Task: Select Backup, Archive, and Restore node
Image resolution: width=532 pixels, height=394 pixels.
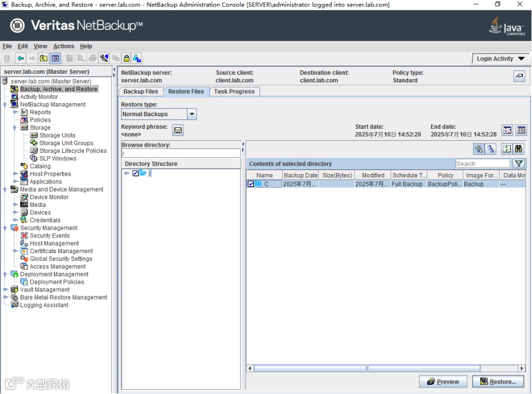Action: 59,89
